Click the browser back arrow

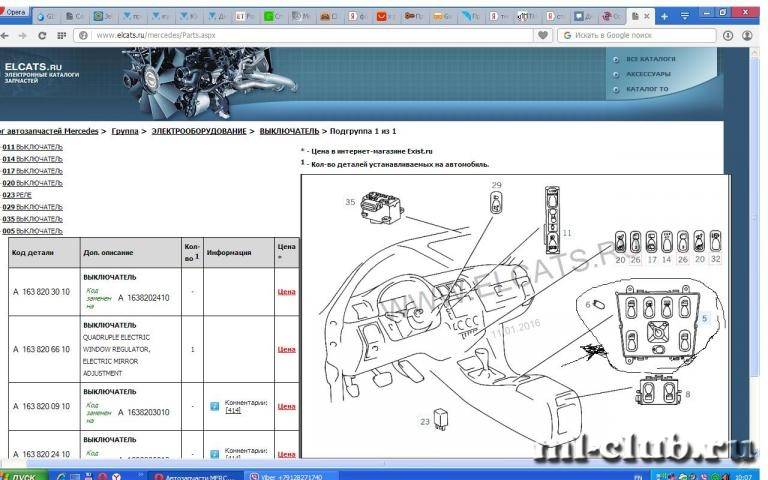tap(7, 34)
